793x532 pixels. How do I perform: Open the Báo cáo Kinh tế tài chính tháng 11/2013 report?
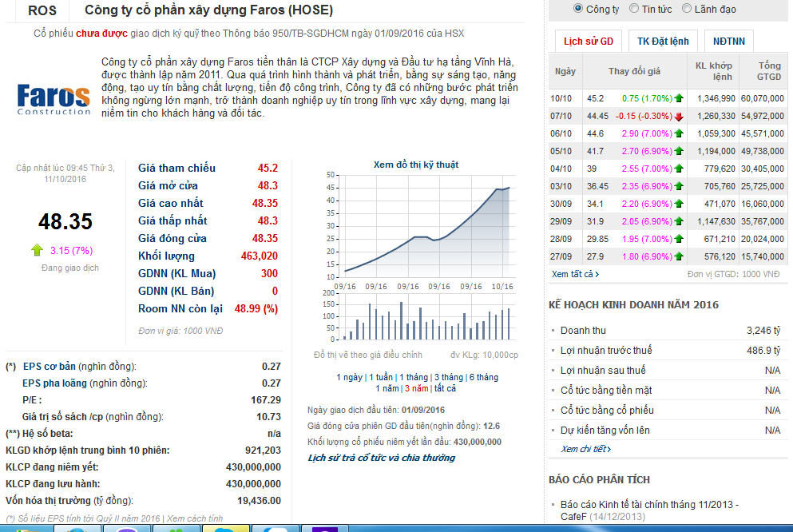[649, 510]
